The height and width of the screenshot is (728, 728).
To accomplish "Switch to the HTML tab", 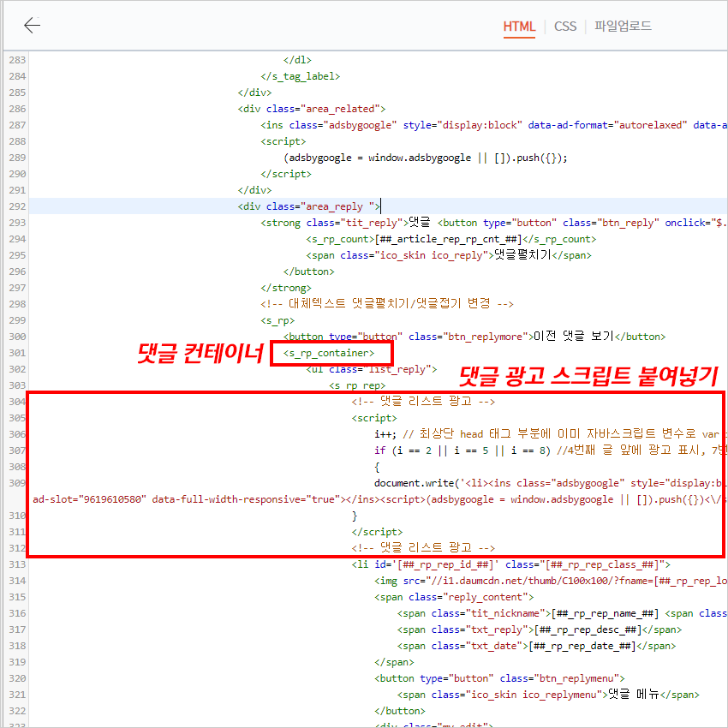I will point(519,27).
